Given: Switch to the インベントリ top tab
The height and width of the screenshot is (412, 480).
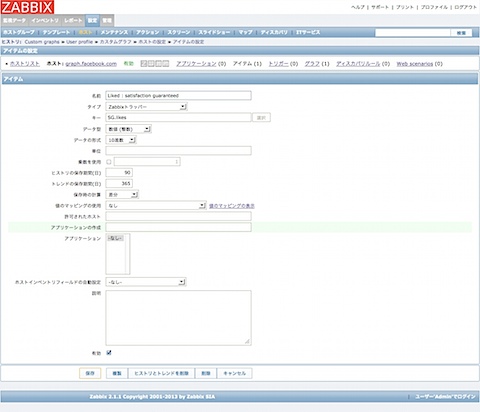Looking at the screenshot, I should pyautogui.click(x=45, y=21).
